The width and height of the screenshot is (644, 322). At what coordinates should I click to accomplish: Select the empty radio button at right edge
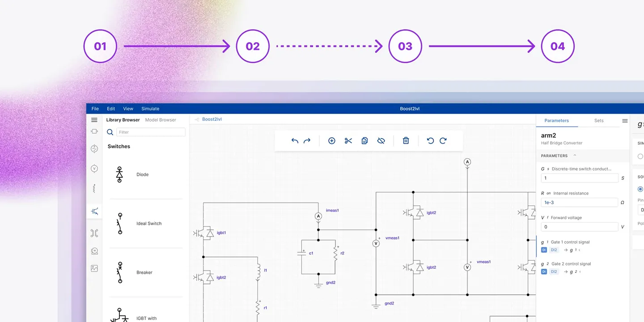click(640, 157)
